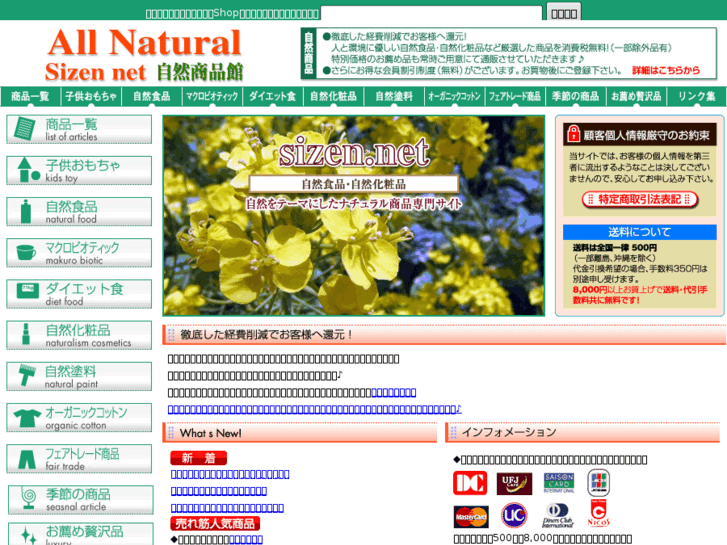Go to 自然食品 top navigation tab
The width and height of the screenshot is (727, 545).
point(152,96)
